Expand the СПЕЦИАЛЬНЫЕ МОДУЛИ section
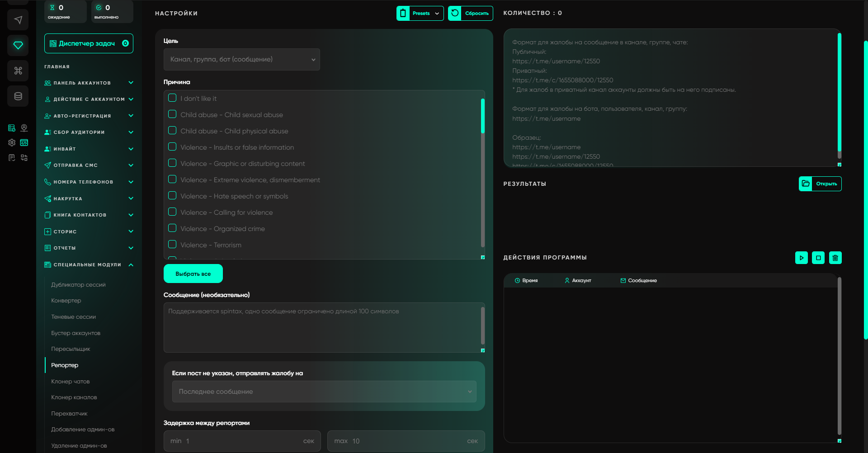This screenshot has height=453, width=868. pos(89,264)
